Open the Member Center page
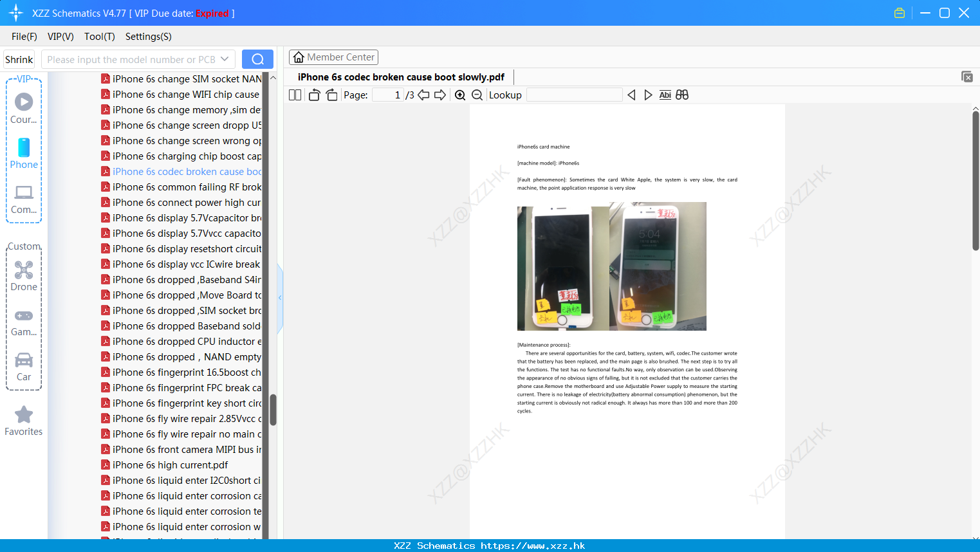The height and width of the screenshot is (552, 980). pos(333,57)
